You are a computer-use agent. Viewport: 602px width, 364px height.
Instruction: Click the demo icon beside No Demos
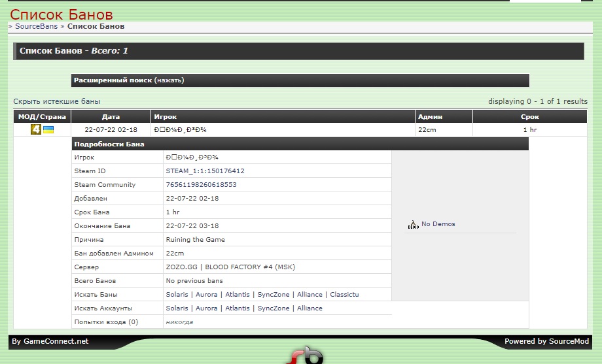(x=413, y=224)
